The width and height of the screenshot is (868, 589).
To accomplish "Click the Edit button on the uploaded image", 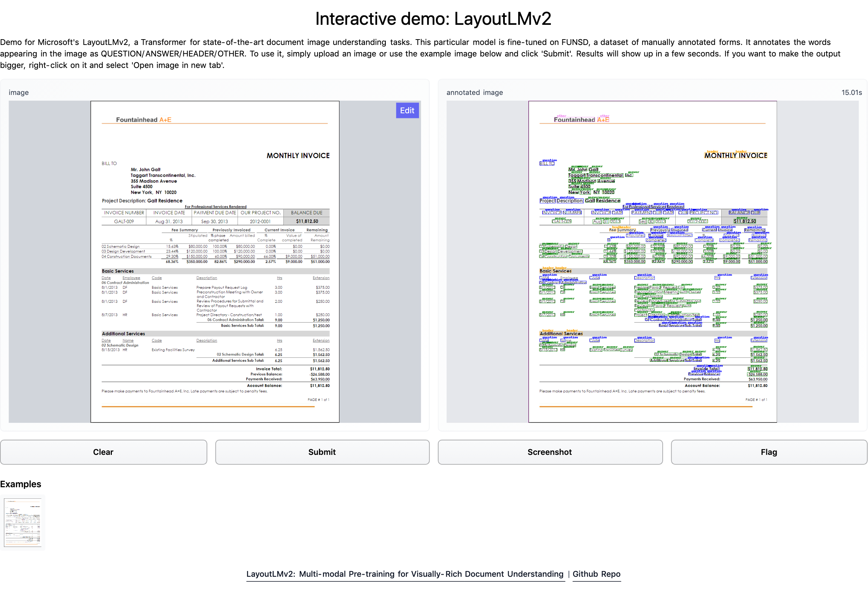I will [x=407, y=110].
